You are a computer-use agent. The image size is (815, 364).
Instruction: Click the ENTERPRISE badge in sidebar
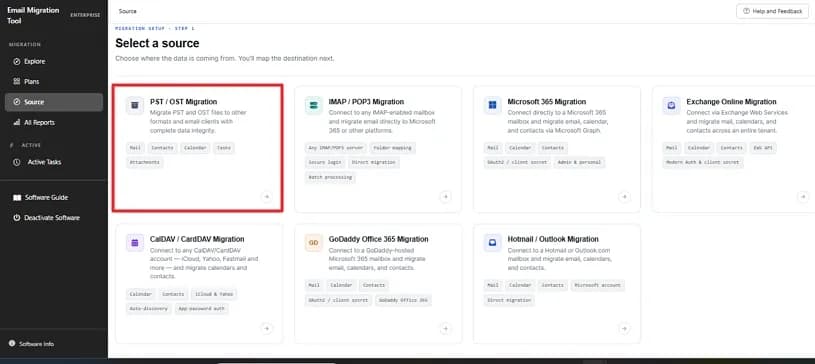85,16
